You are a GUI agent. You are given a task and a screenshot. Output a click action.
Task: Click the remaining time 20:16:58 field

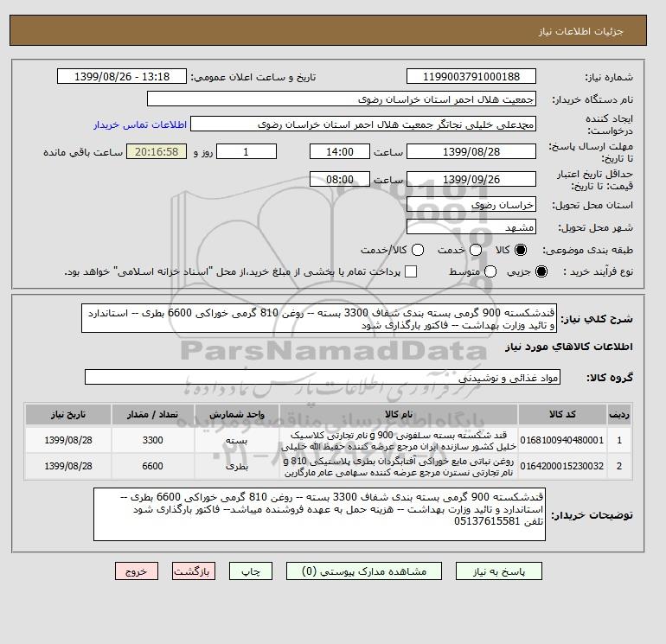coord(157,151)
